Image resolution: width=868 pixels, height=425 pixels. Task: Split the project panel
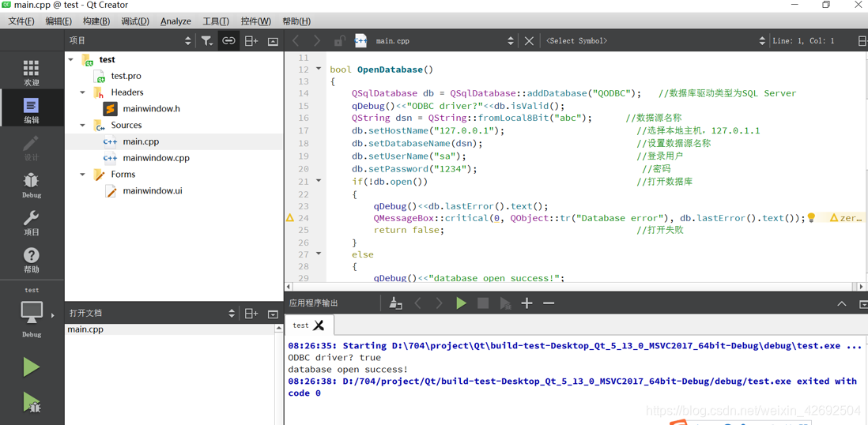click(251, 40)
